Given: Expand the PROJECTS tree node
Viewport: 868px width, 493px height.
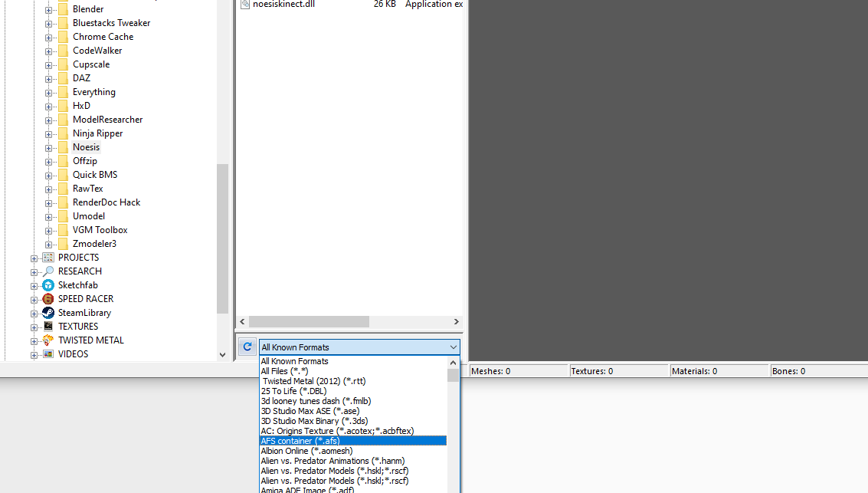Looking at the screenshot, I should (x=34, y=258).
